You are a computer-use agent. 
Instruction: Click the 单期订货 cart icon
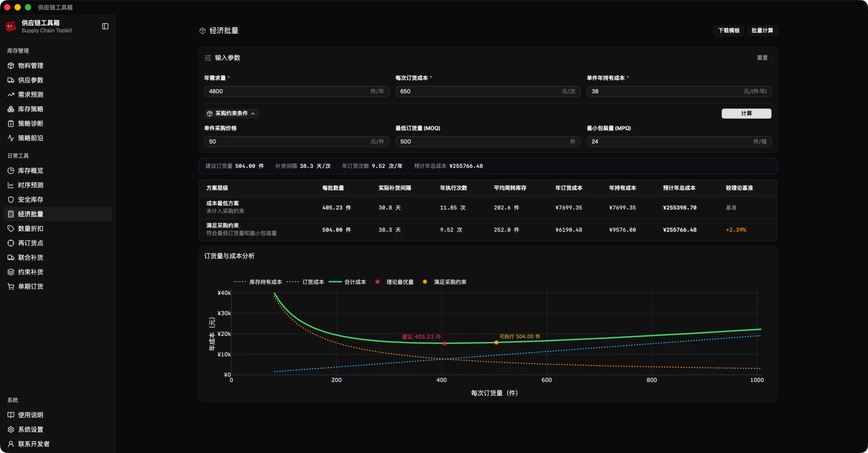[11, 286]
